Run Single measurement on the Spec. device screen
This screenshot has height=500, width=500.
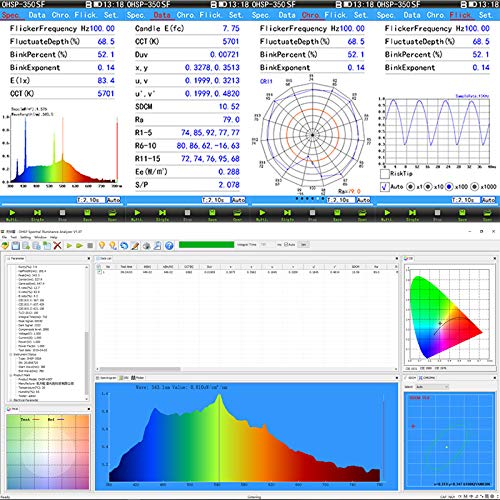click(37, 215)
